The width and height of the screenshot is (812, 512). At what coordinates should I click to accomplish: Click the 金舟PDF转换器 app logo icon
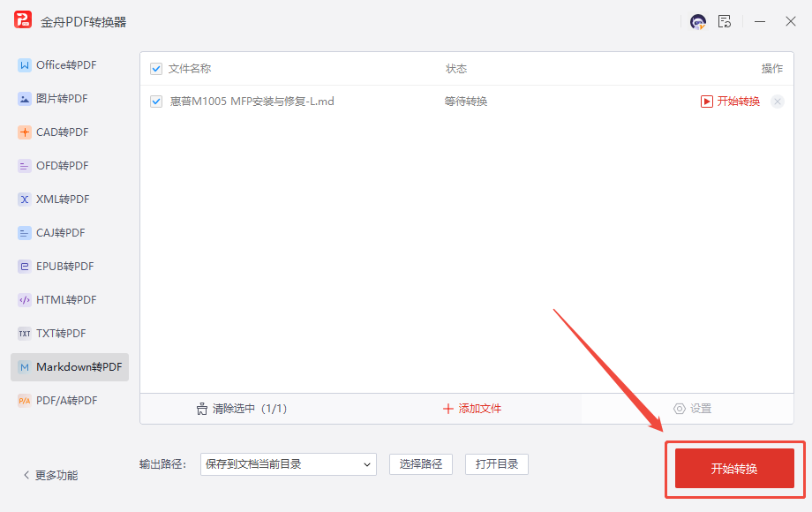point(23,20)
